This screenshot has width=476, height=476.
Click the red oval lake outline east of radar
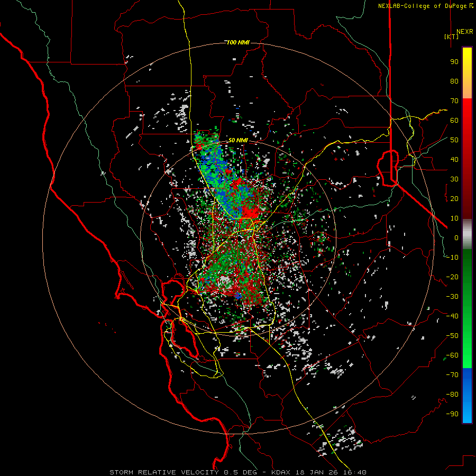388,168
